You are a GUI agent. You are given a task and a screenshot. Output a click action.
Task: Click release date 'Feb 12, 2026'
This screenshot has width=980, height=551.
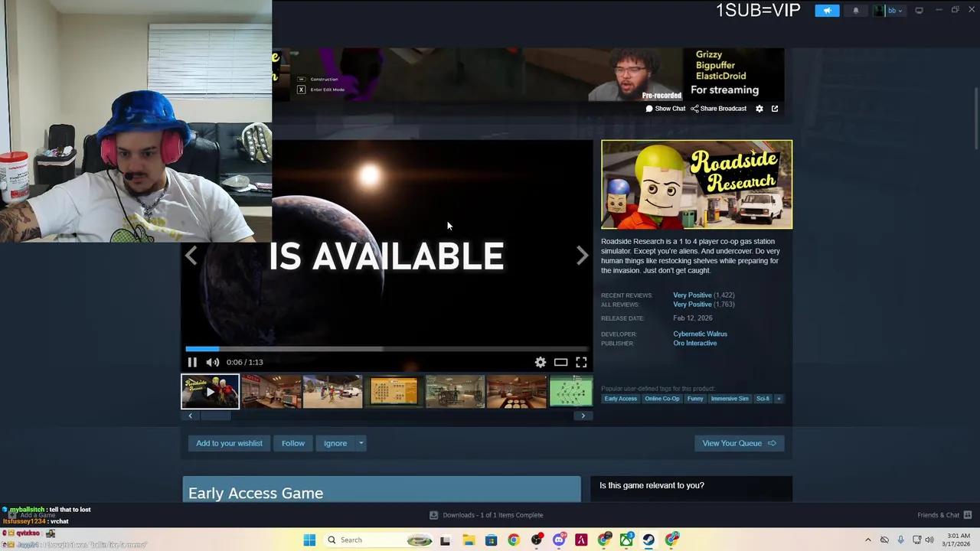click(693, 318)
